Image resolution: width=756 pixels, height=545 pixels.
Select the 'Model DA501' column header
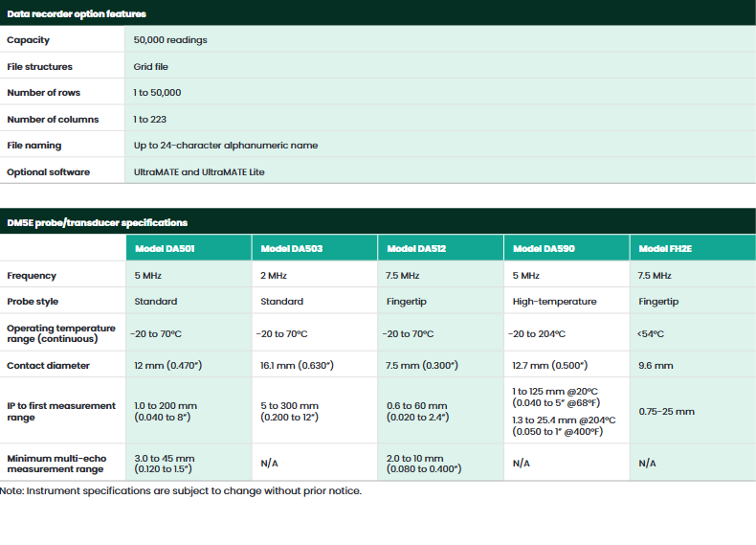tap(165, 248)
